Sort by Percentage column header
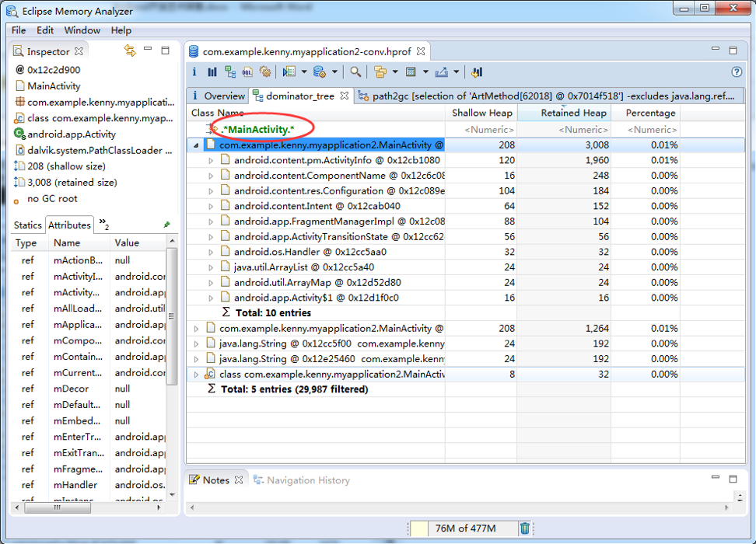The width and height of the screenshot is (756, 544). [646, 113]
